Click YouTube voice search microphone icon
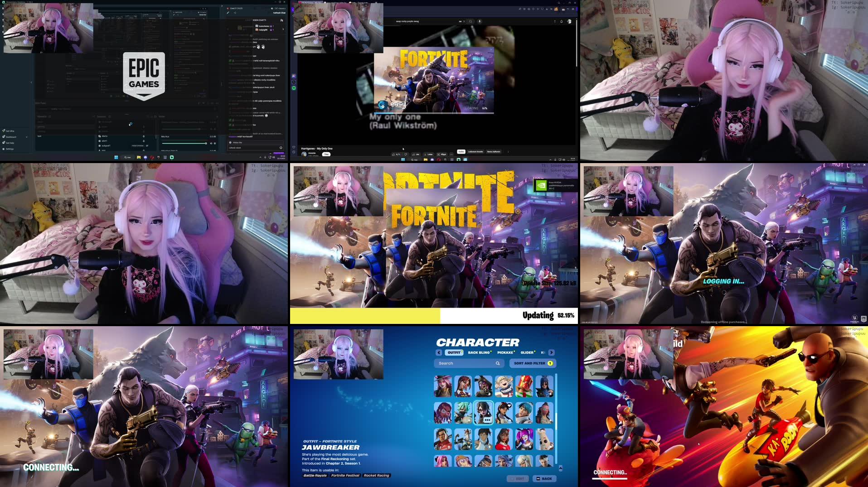868x487 pixels. (480, 21)
